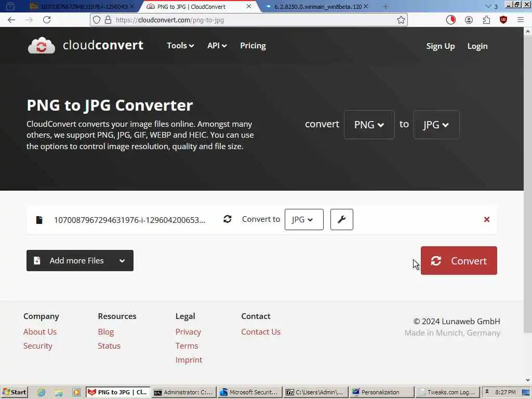Viewport: 532px width, 399px height.
Task: Switch to Microsoft Security taskbar window
Action: [250, 392]
